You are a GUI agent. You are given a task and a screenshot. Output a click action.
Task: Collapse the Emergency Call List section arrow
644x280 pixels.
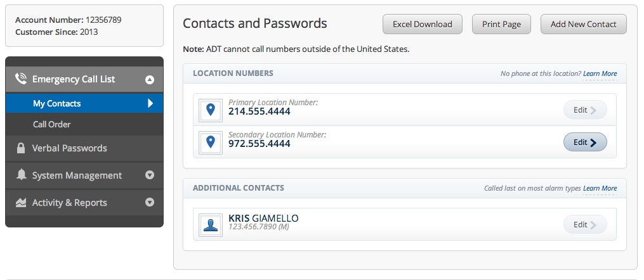[x=150, y=80]
